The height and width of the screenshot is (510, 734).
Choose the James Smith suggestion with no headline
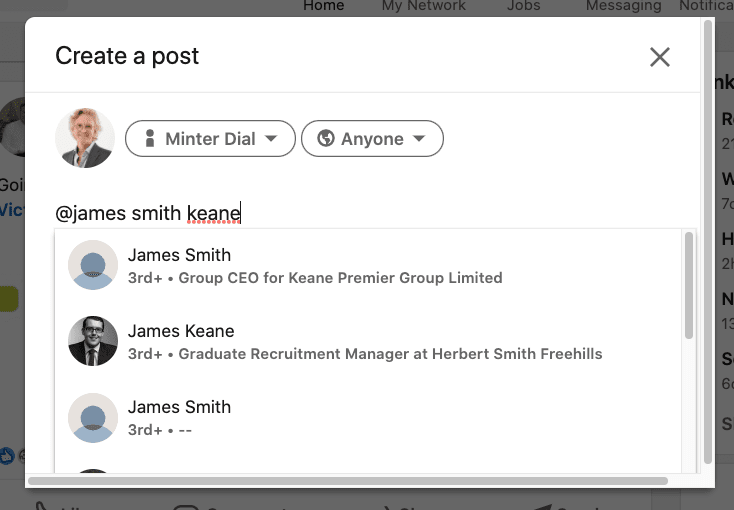[x=180, y=417]
